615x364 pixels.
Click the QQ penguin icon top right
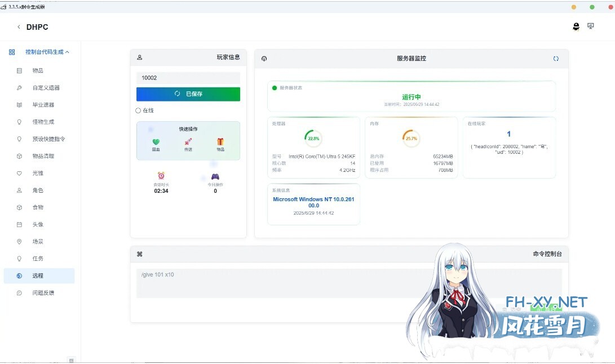(x=576, y=26)
